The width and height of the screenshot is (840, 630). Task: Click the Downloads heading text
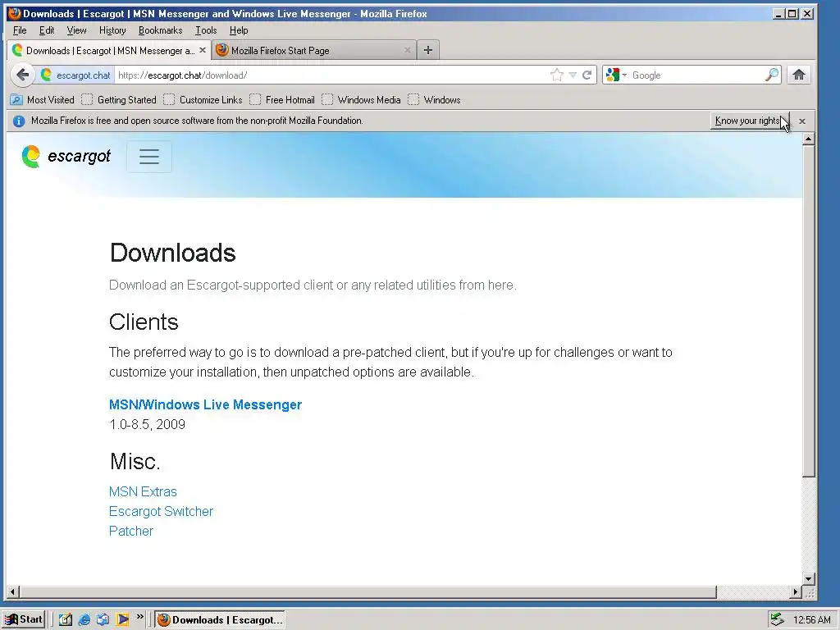(x=172, y=253)
